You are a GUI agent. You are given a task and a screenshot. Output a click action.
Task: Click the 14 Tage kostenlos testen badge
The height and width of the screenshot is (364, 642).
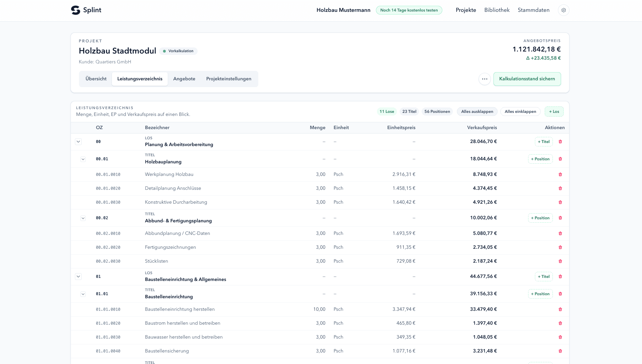point(409,10)
